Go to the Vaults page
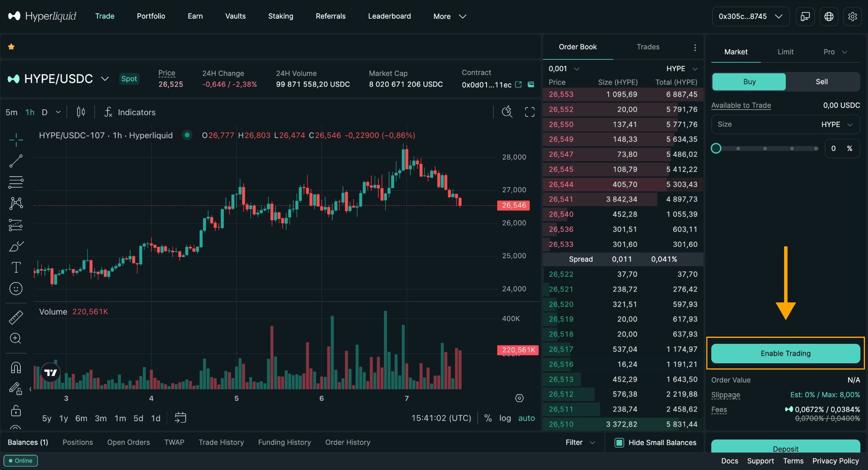Image resolution: width=868 pixels, height=470 pixels. pos(236,16)
